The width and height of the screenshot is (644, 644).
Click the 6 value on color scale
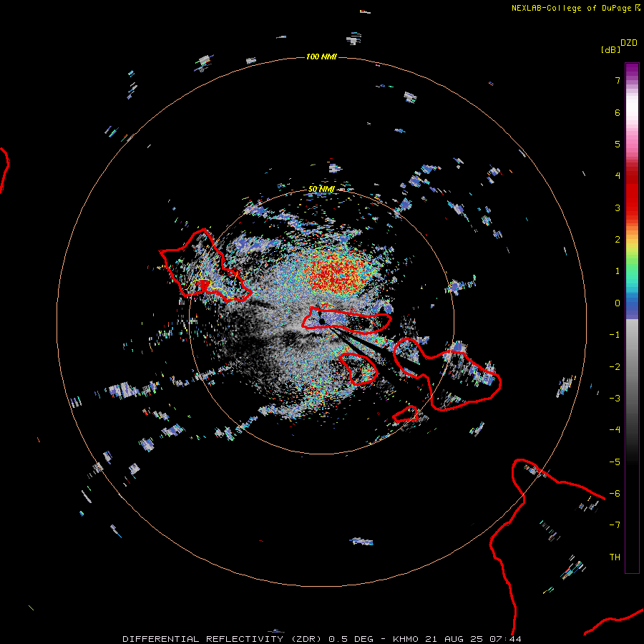618,112
